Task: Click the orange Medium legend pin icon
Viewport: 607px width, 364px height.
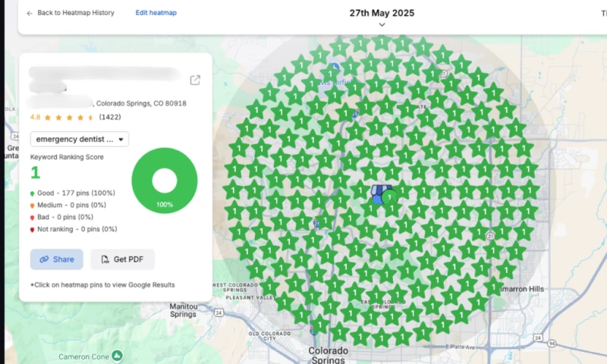Action: (33, 205)
